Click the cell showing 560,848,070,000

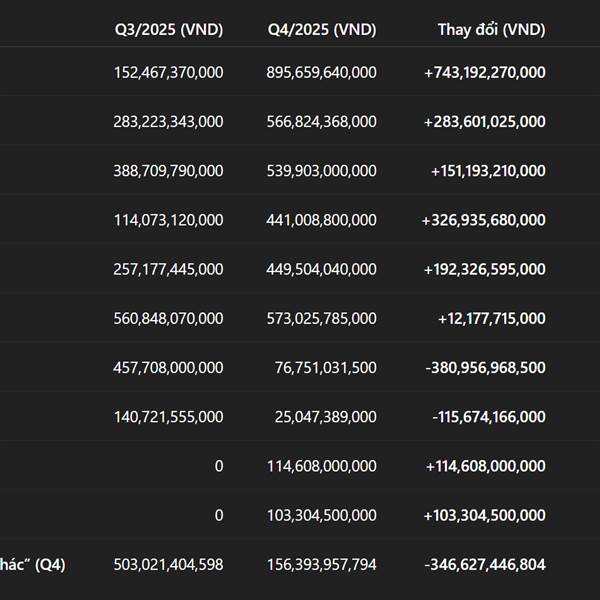[x=168, y=318]
